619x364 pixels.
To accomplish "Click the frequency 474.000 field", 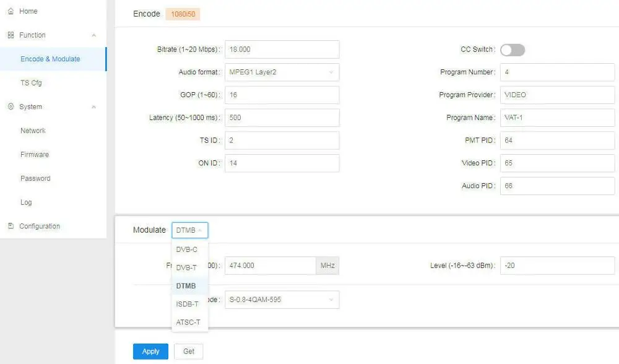I will tap(271, 266).
